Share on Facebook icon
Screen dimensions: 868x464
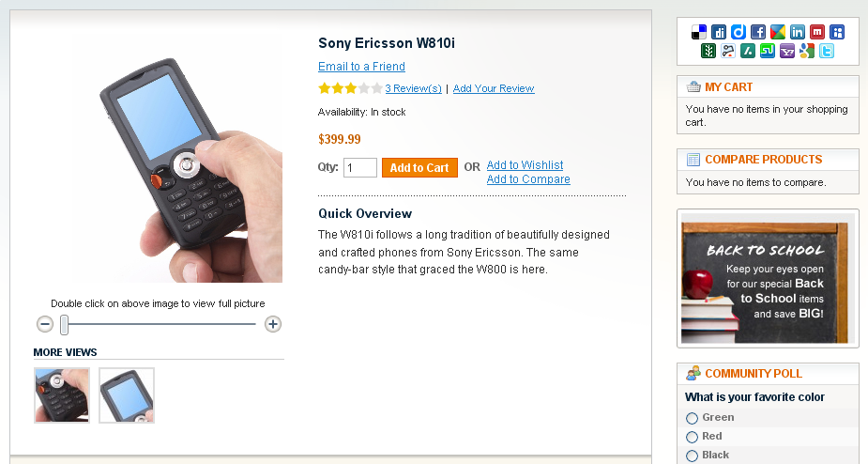(758, 32)
